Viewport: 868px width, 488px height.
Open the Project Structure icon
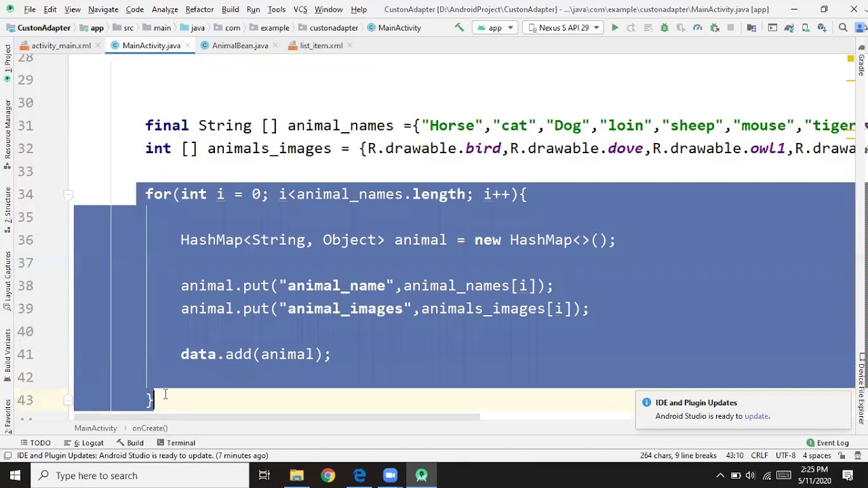tap(751, 28)
